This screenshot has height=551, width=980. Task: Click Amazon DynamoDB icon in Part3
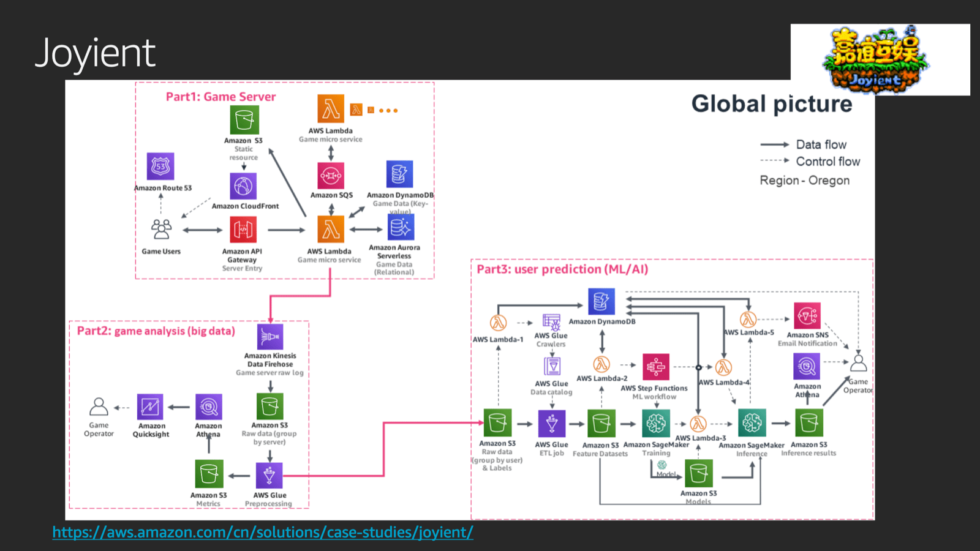pyautogui.click(x=601, y=301)
